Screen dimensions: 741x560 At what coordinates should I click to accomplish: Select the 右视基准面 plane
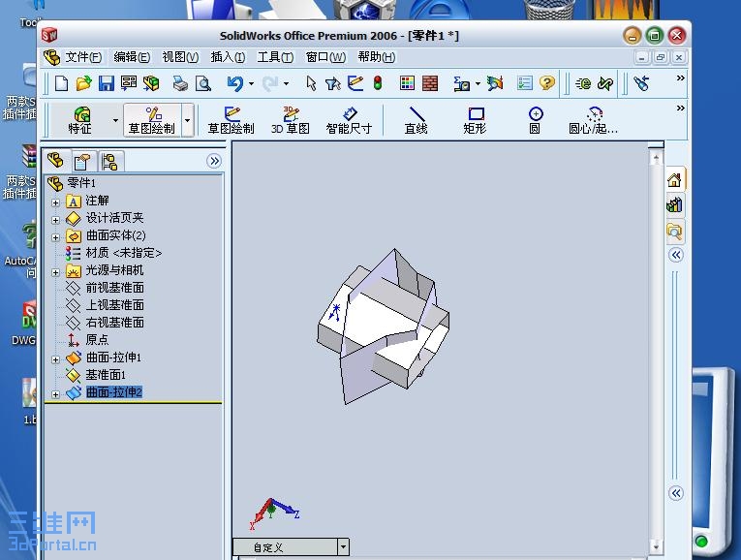[x=115, y=323]
